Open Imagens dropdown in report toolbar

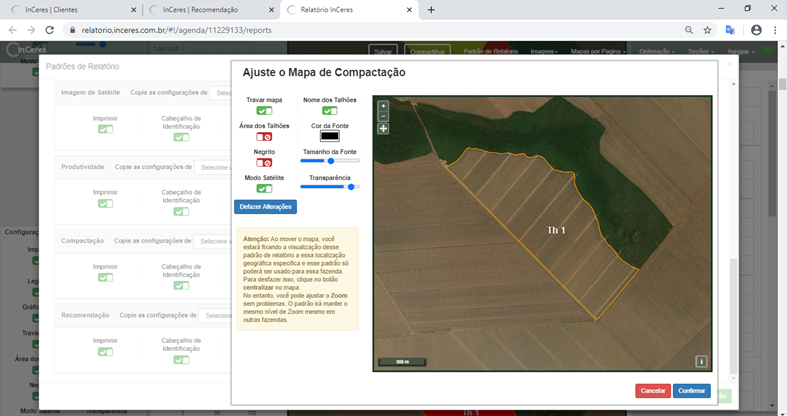point(544,51)
